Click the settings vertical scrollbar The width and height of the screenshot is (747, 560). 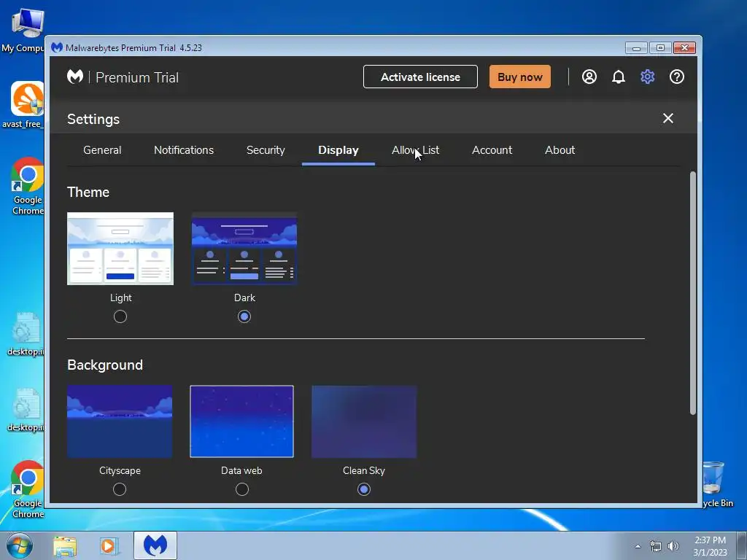[x=693, y=293]
